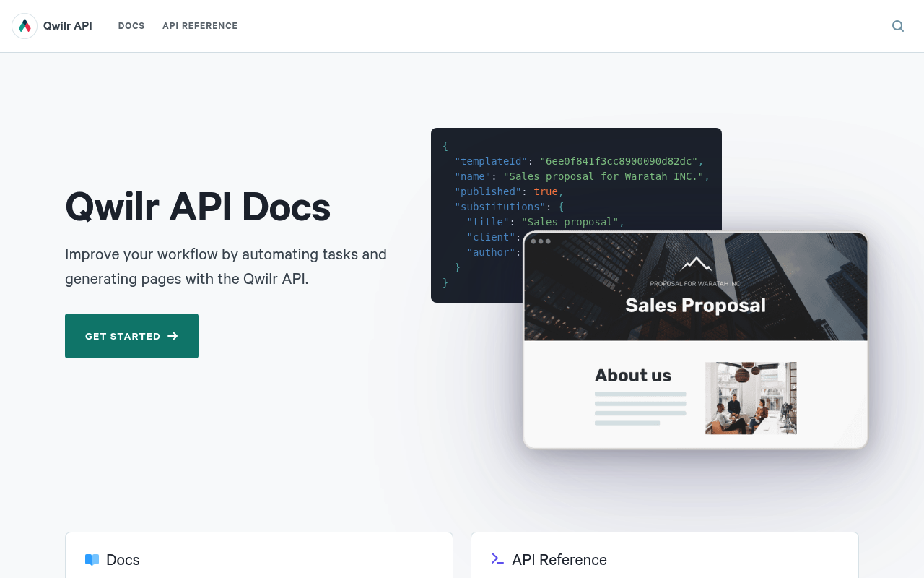Click the blue book icon beside Docs
Screen dimensions: 924x578
(92, 560)
